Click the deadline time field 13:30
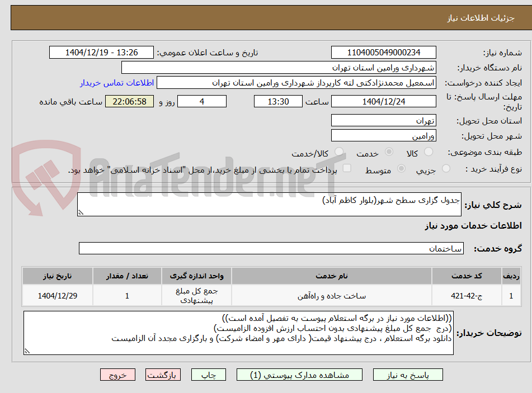The image size is (532, 393). coord(278,101)
